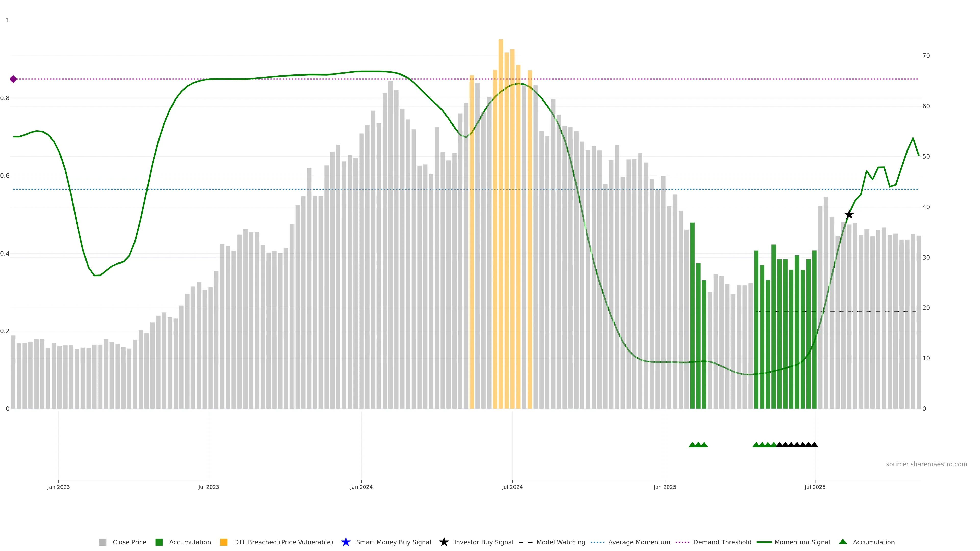Toggle DTL Breached (Price Vulnerable) legend entry
Screen dimensions: 980x551
click(283, 542)
